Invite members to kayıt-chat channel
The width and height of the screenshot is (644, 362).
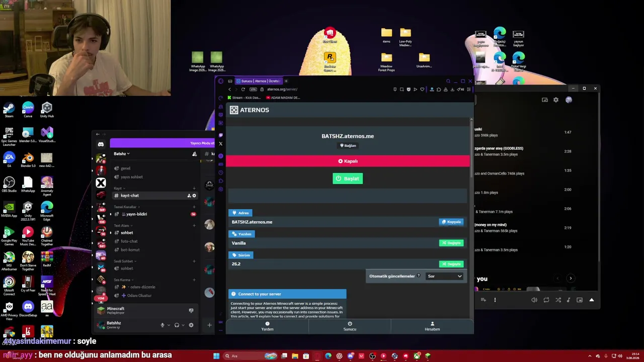pos(189,196)
